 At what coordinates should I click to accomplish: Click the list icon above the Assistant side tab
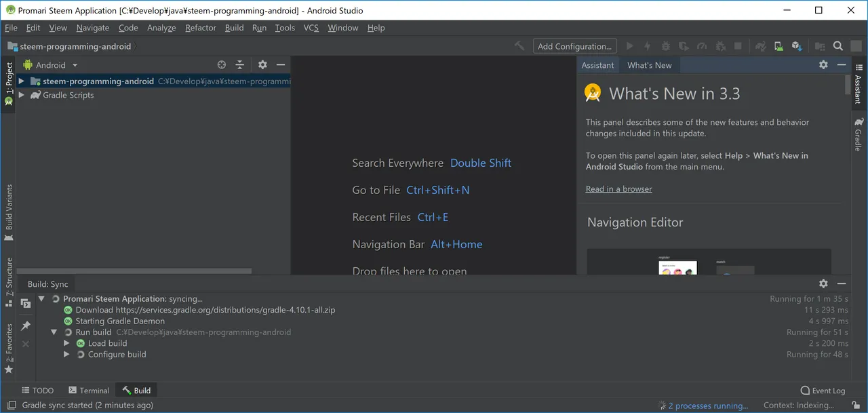tap(859, 67)
